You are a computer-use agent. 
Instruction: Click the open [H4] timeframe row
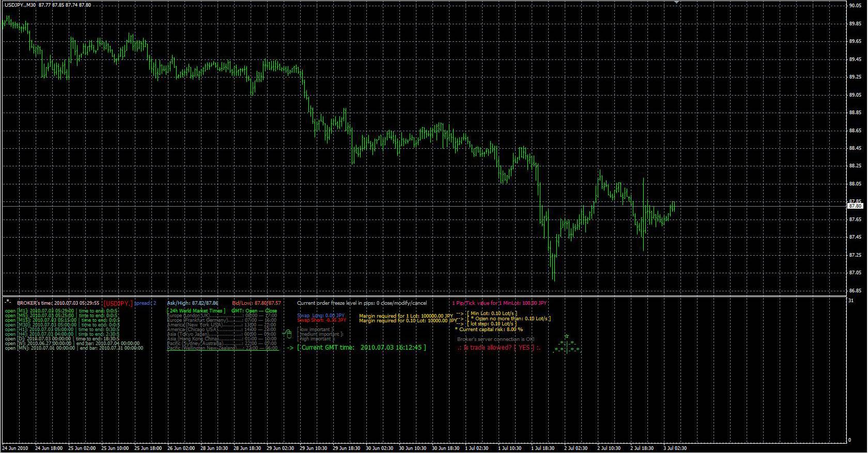coord(62,334)
